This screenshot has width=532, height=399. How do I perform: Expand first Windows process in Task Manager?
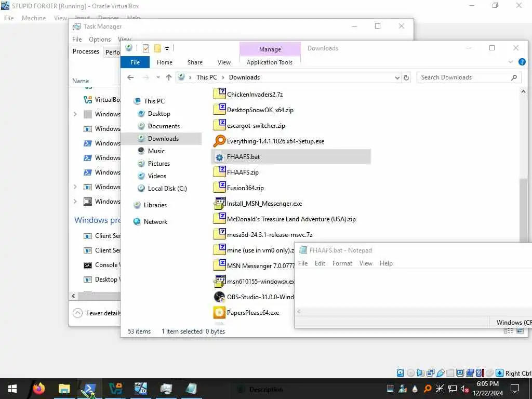(75, 114)
